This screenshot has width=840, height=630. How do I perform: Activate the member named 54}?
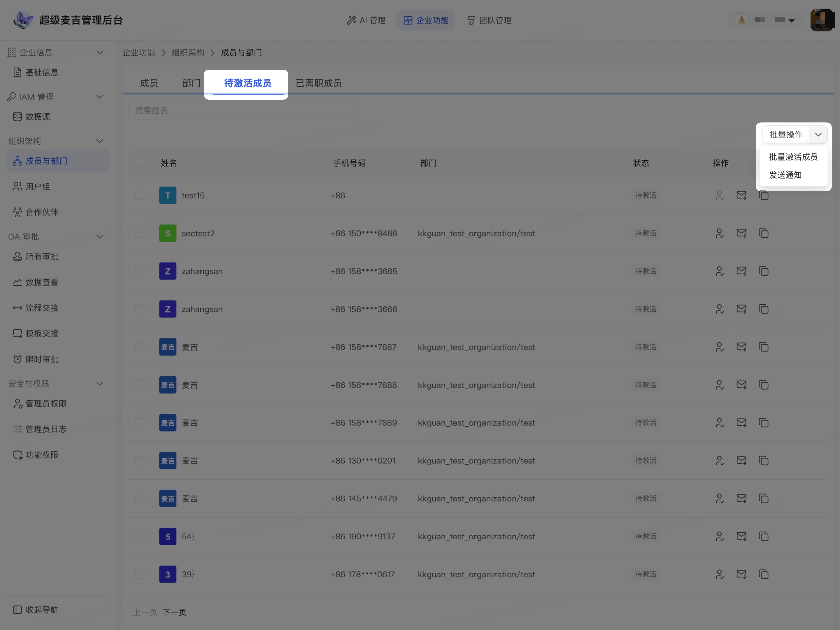coord(719,536)
